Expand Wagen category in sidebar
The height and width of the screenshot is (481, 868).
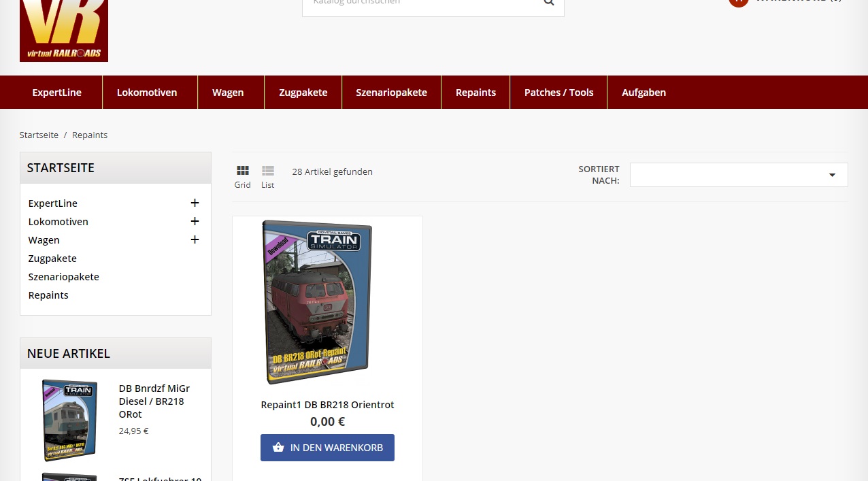pos(195,239)
